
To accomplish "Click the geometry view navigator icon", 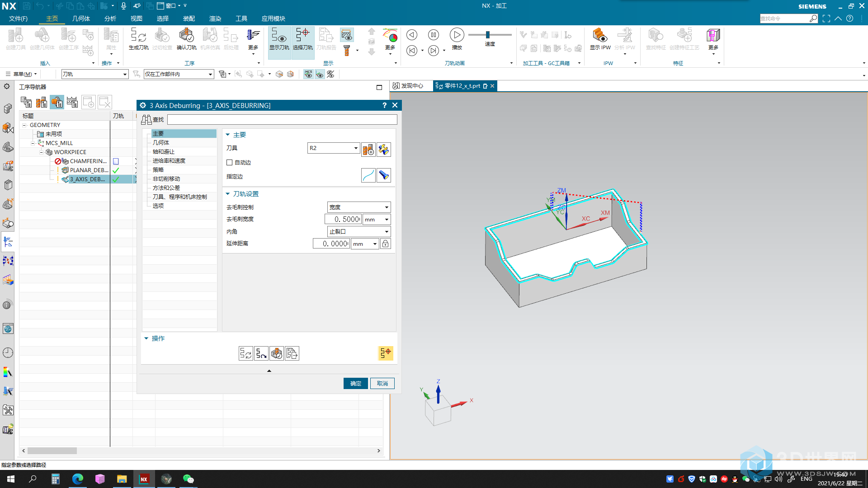I will [57, 103].
